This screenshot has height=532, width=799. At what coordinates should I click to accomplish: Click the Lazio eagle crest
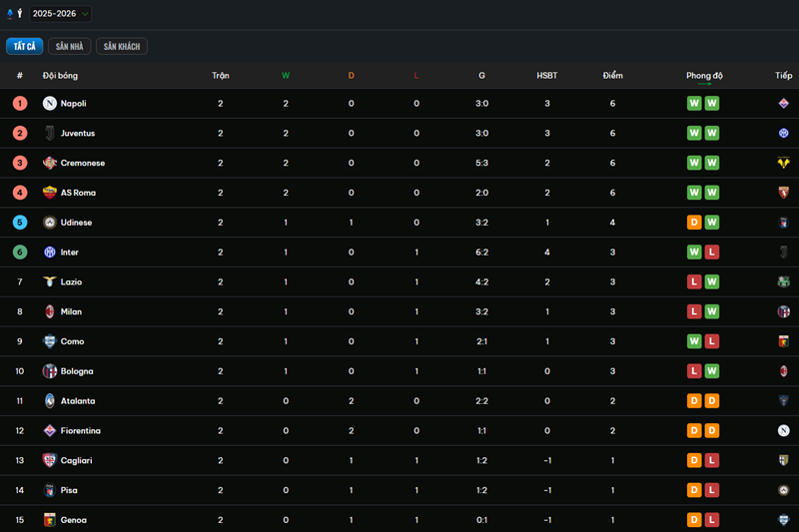[49, 281]
